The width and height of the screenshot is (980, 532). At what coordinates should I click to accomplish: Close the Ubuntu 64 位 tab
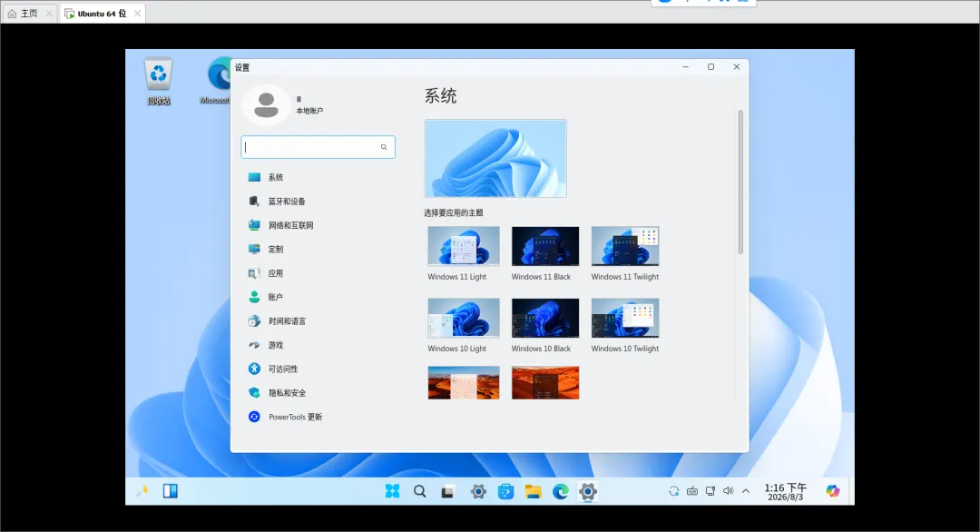138,13
